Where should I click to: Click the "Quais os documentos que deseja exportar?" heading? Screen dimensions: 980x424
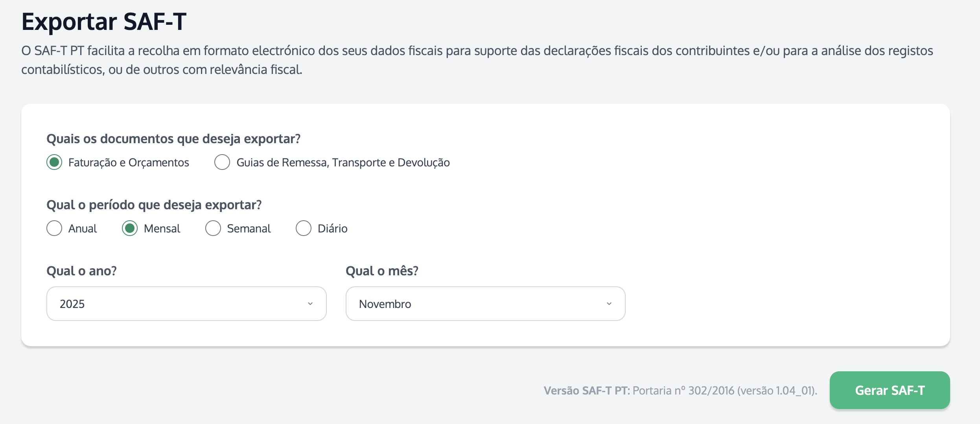pos(173,139)
